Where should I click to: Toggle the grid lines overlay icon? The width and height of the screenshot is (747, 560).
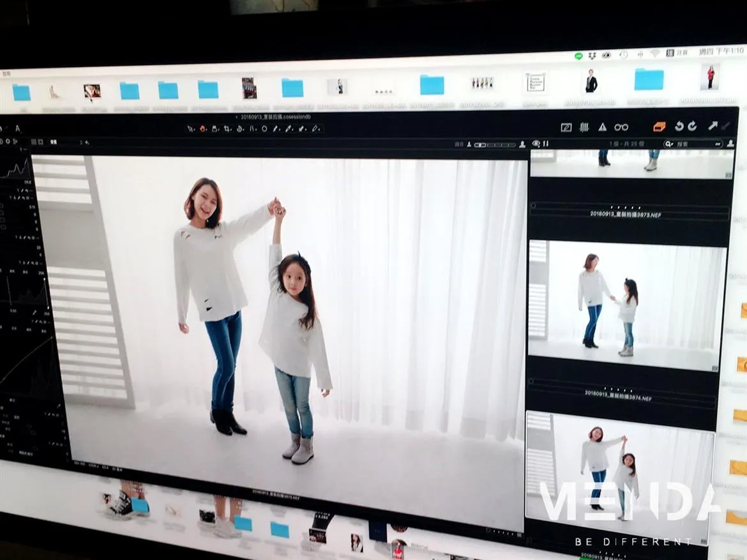point(584,127)
